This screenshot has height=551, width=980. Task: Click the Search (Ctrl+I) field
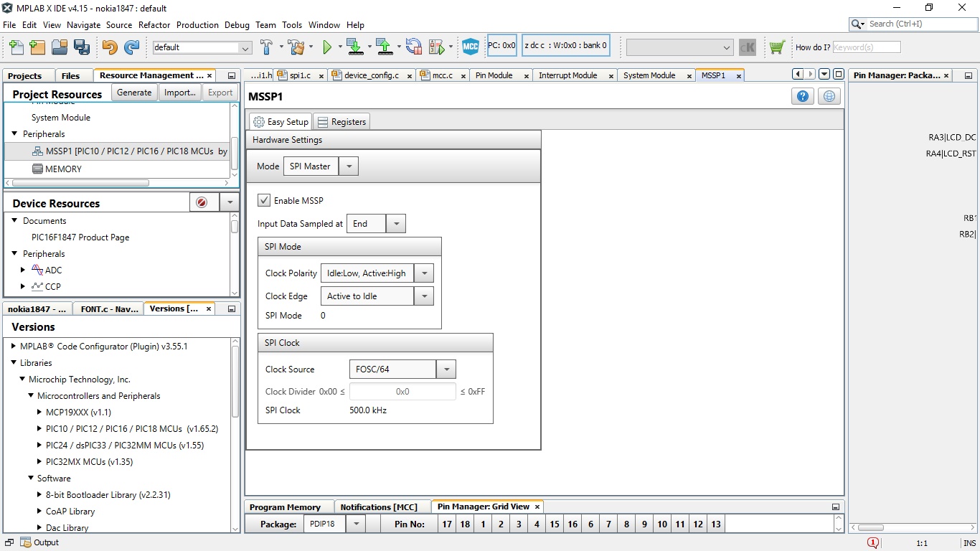point(920,24)
